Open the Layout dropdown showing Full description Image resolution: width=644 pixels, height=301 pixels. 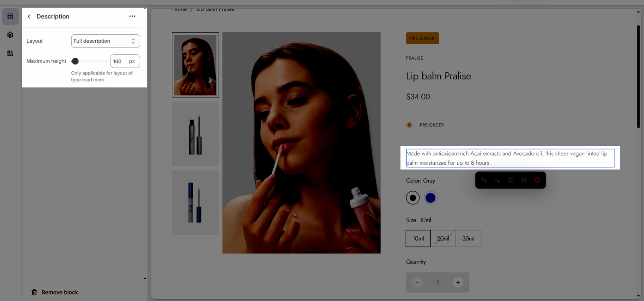click(x=105, y=41)
